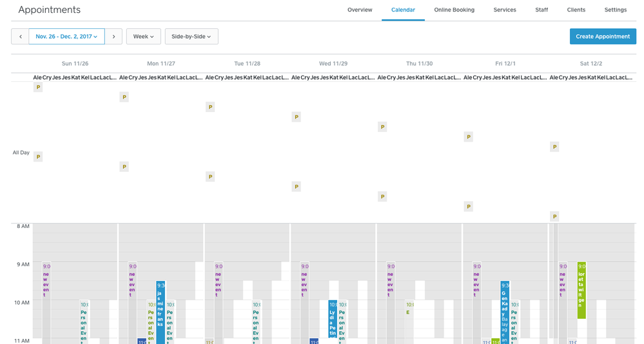
Task: Open the Settings tab
Action: pyautogui.click(x=615, y=10)
